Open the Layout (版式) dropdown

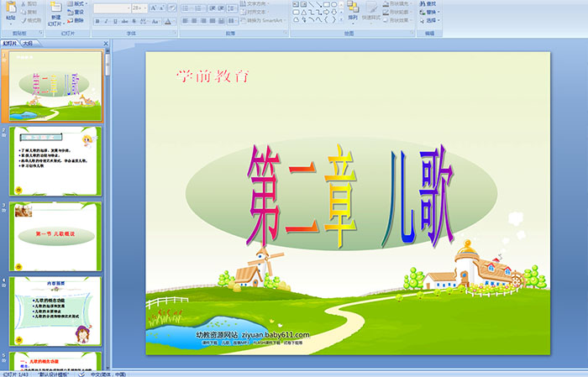pos(77,3)
